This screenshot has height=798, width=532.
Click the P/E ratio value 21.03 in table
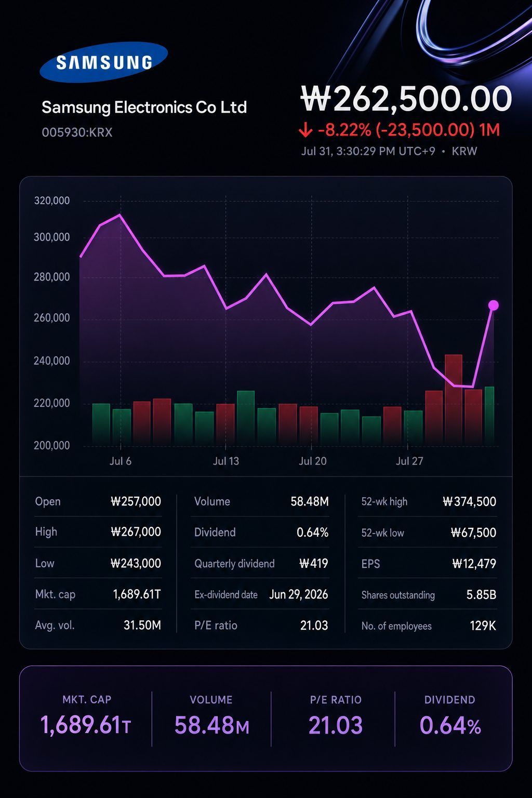(x=314, y=626)
